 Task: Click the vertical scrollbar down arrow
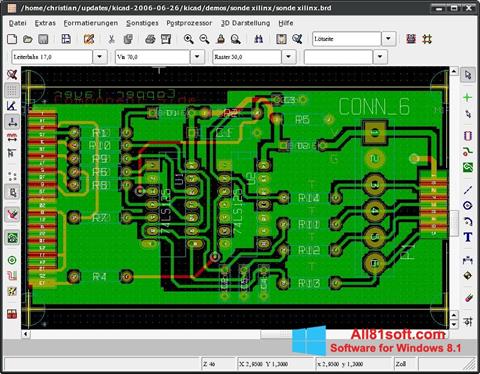(x=454, y=324)
